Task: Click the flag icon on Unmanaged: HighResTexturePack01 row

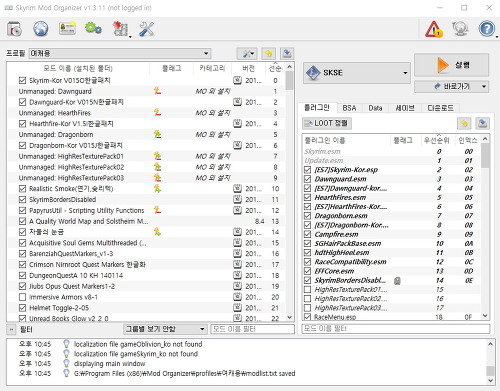Action: 157,156
